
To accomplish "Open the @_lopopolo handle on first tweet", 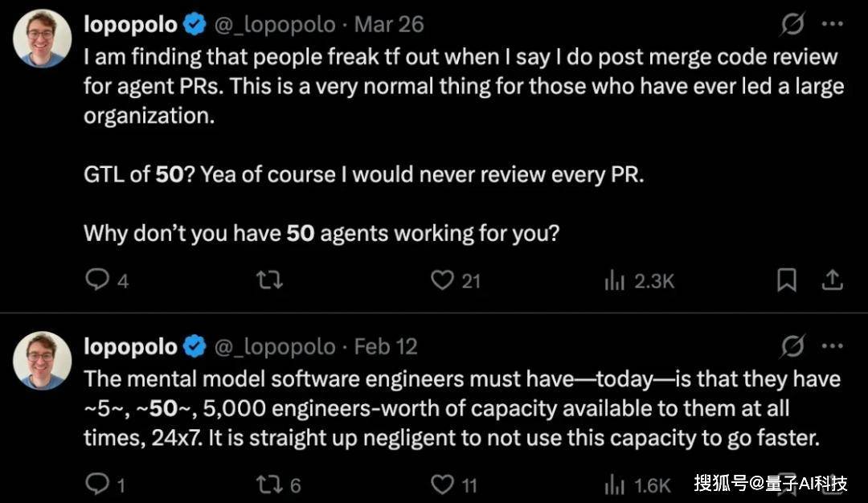I will [274, 25].
